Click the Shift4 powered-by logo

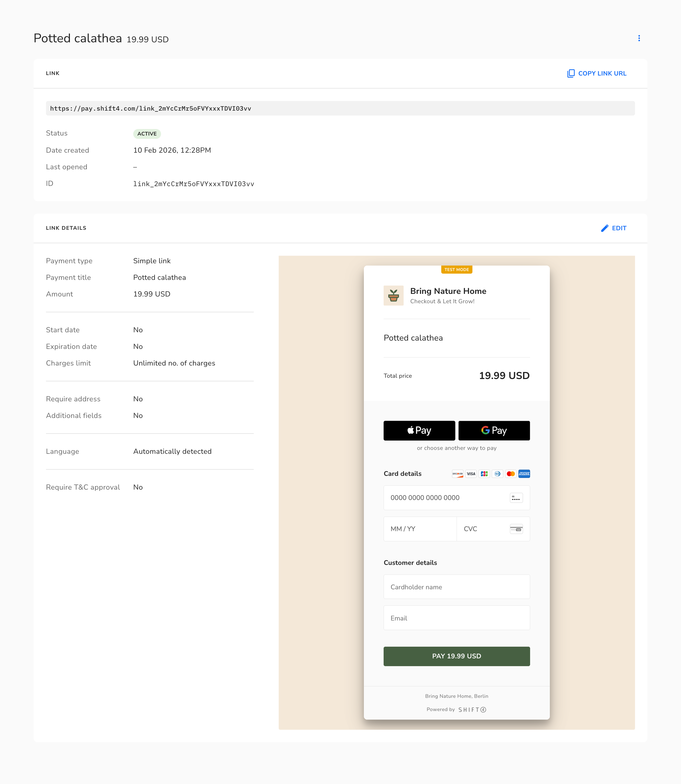tap(472, 709)
